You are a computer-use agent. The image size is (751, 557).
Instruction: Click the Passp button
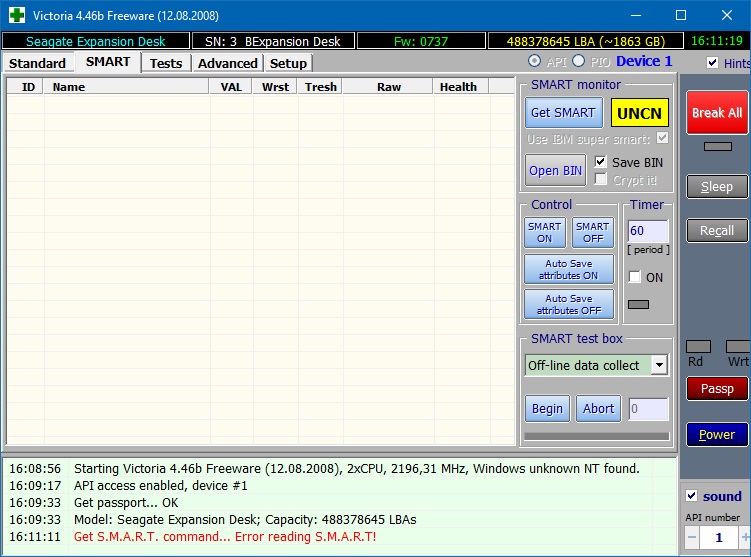717,388
